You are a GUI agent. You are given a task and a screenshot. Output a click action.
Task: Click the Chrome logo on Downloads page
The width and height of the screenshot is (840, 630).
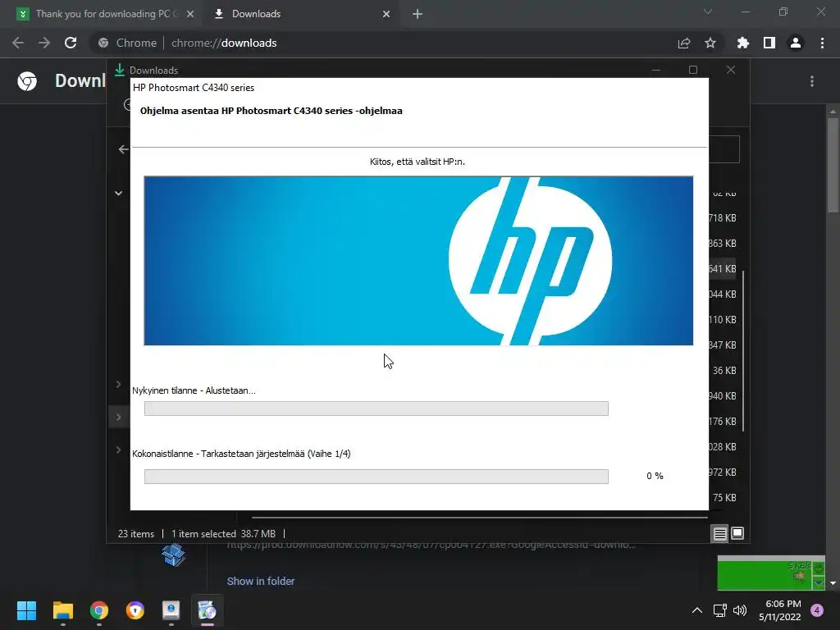pos(27,81)
